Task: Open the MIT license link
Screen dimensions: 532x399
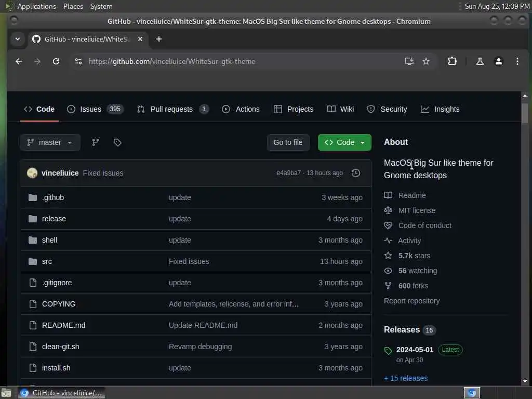Action: click(x=417, y=210)
